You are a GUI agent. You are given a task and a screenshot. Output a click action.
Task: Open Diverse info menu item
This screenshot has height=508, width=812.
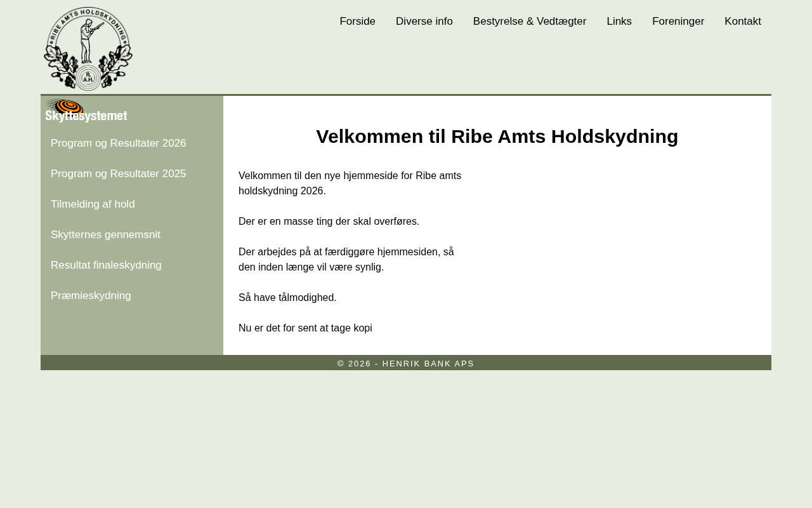(x=424, y=22)
